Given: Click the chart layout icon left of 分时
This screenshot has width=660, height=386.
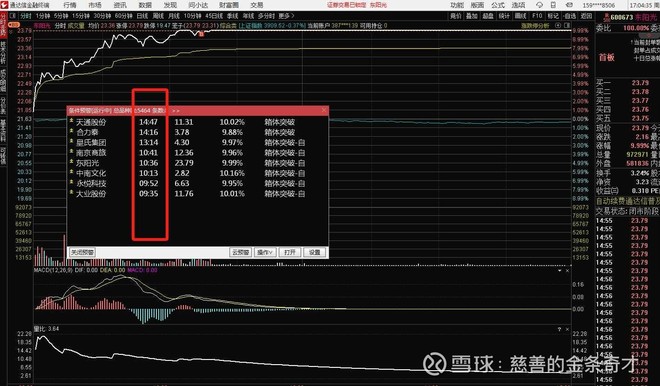Looking at the screenshot, I should 13,16.
